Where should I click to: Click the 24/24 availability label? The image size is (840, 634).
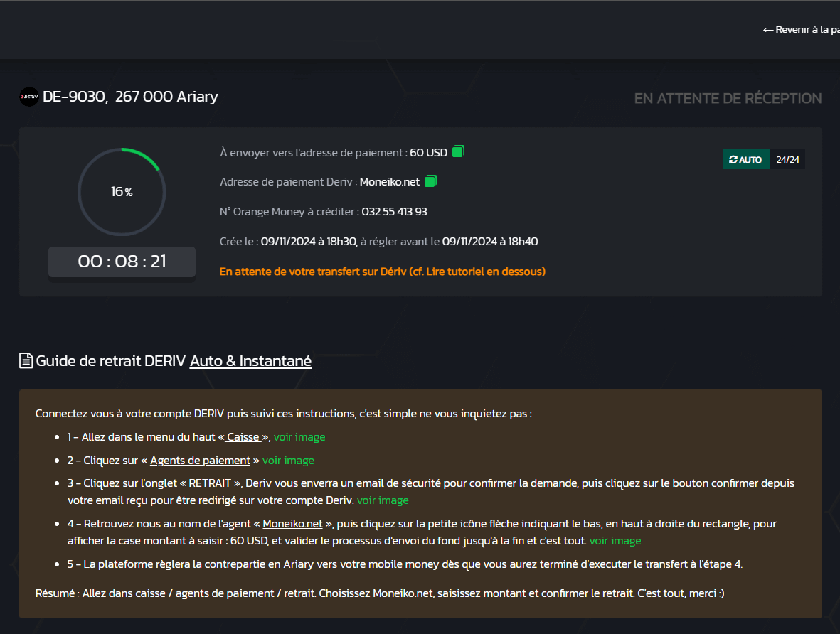pyautogui.click(x=787, y=160)
